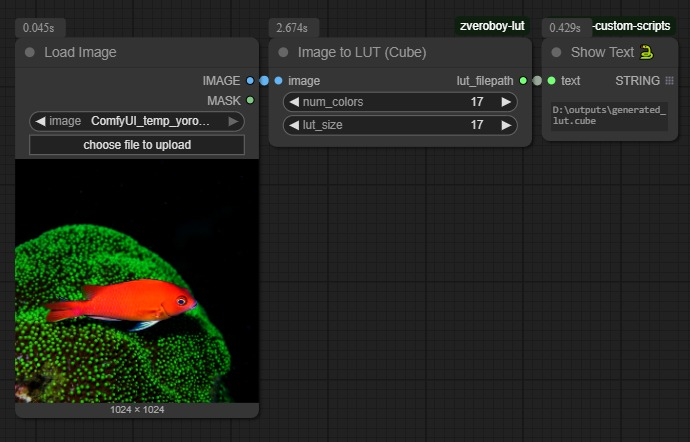690x442 pixels.
Task: Click the text input socket on Show Text
Action: point(551,81)
